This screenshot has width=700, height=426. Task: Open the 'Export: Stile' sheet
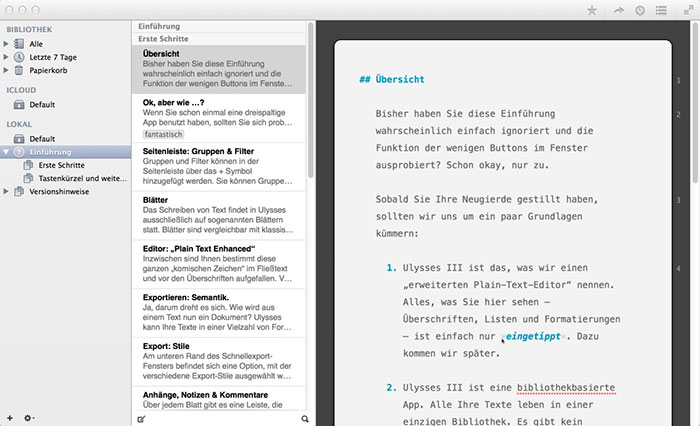coord(219,362)
